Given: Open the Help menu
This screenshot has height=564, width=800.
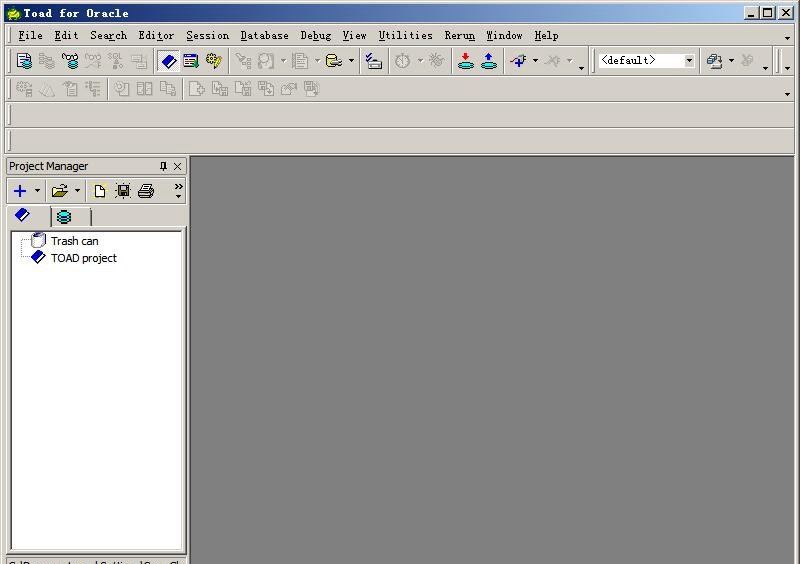Looking at the screenshot, I should click(546, 35).
